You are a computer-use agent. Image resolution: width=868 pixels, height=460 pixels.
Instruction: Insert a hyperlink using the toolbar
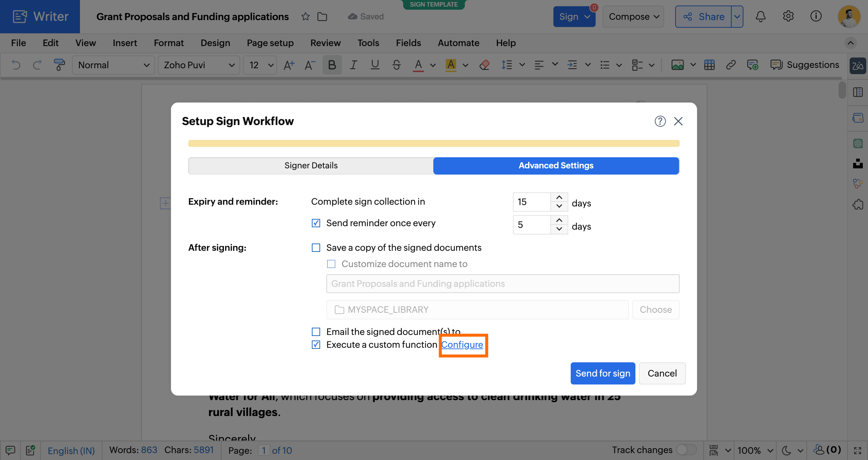[731, 65]
